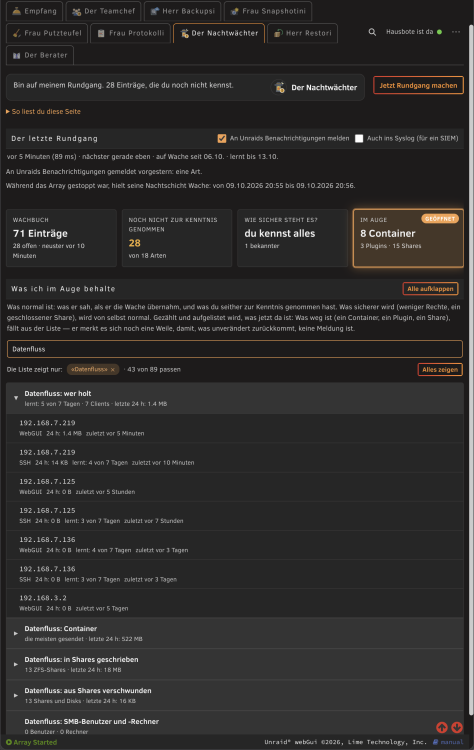Expand 'Datenfluss: aus Shares verschwunden' section
Image resolution: width=474 pixels, height=750 pixels.
coord(235,695)
